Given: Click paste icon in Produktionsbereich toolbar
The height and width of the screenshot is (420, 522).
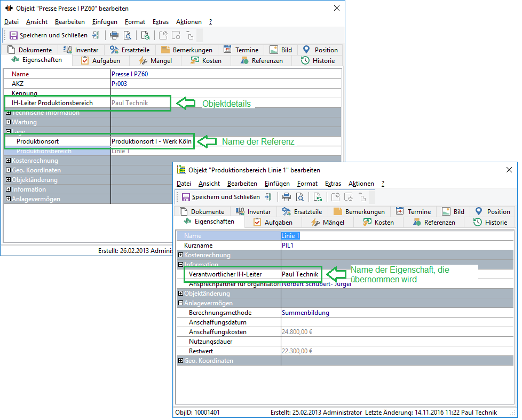Looking at the screenshot, I should pyautogui.click(x=362, y=197).
